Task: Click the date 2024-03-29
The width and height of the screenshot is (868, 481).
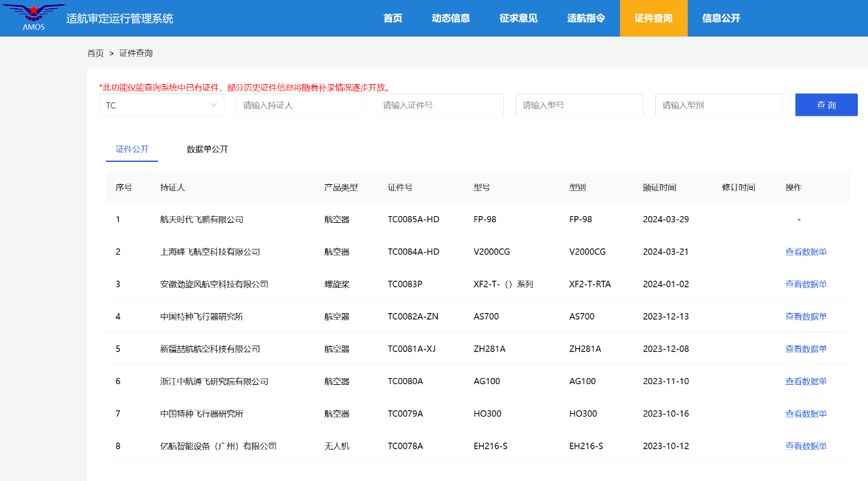Action: 666,219
